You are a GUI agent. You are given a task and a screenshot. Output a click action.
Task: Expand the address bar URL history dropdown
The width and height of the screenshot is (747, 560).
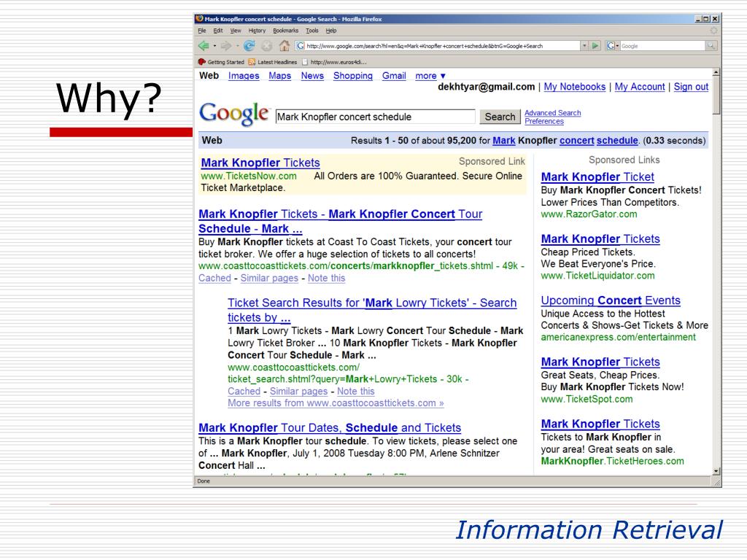tap(584, 46)
